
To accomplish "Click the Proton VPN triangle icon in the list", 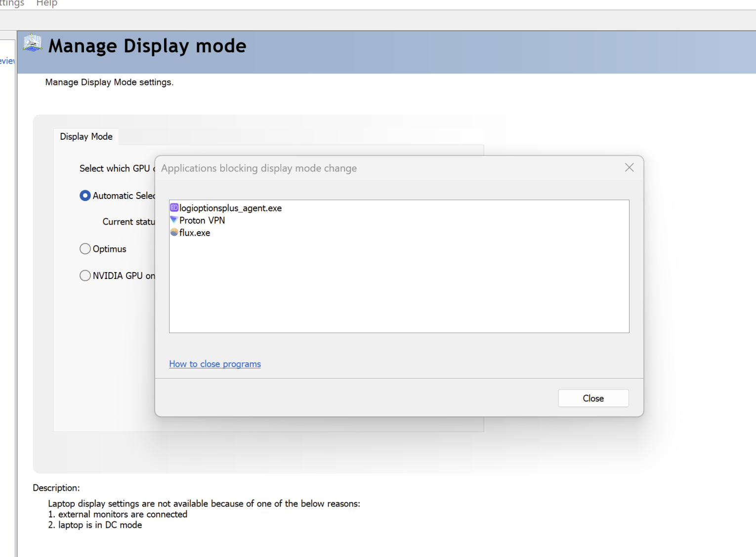I will tap(173, 220).
